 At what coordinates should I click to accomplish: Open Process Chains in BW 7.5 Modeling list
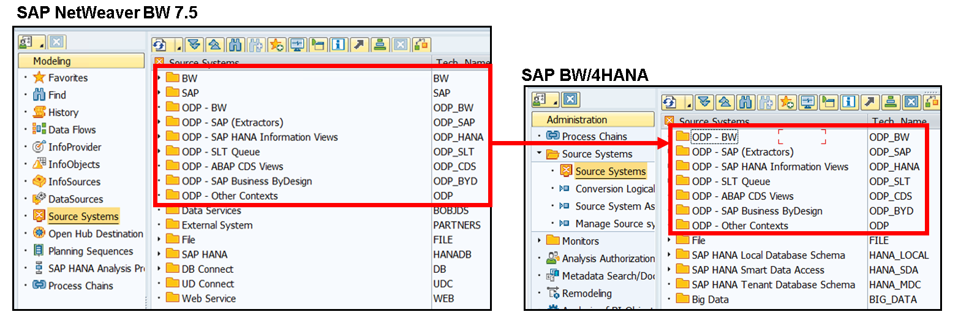coord(72,285)
